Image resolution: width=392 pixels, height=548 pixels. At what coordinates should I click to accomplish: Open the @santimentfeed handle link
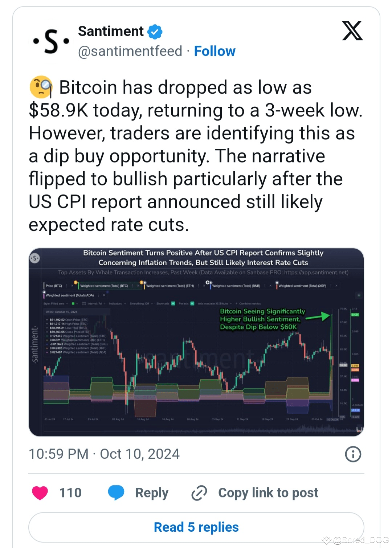pos(130,51)
